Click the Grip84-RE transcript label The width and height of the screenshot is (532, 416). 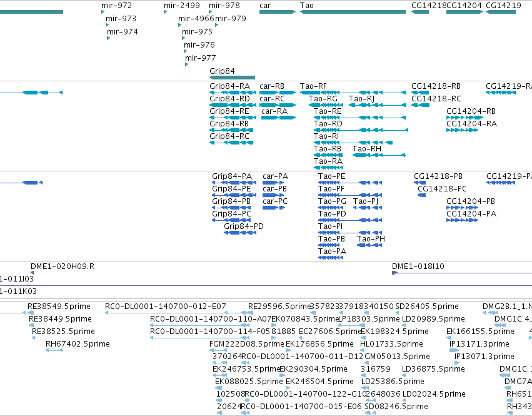(x=229, y=111)
